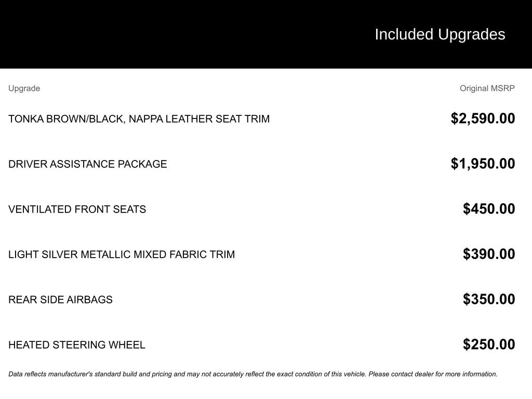
Task: Click the $250.00 price
Action: 489,344
